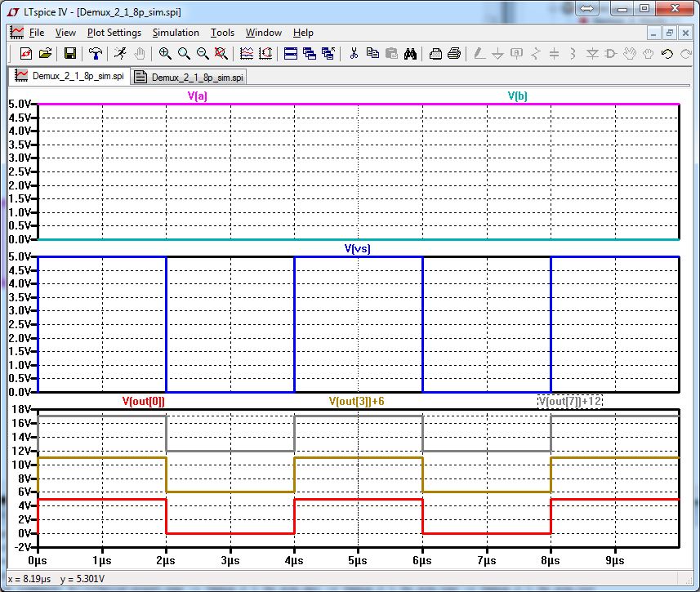Click the V(out[0]) red trace label
700x592 pixels.
coord(143,401)
